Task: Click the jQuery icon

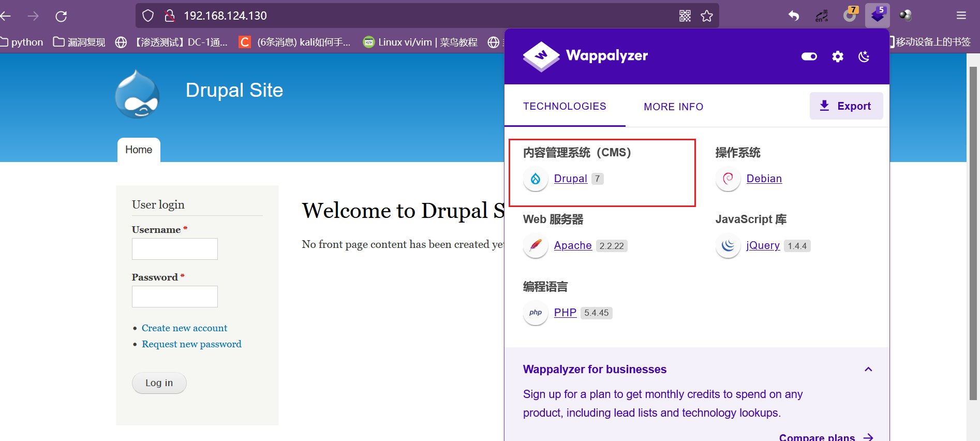Action: 728,245
